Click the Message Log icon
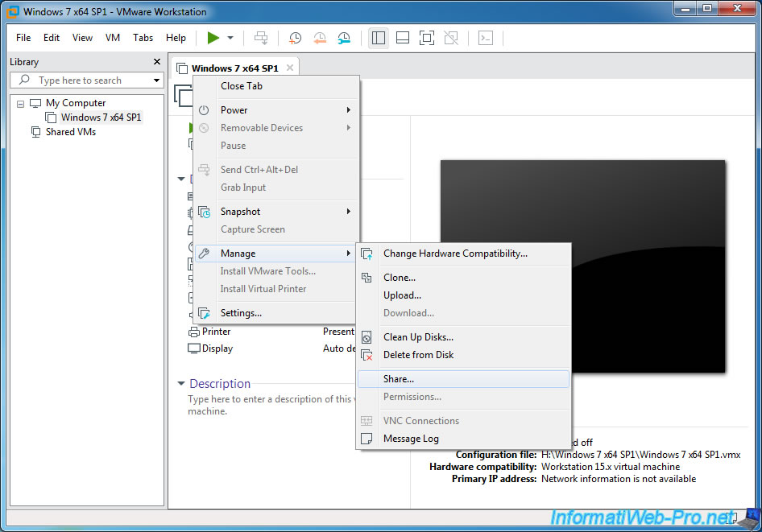The height and width of the screenshot is (532, 762). click(367, 439)
